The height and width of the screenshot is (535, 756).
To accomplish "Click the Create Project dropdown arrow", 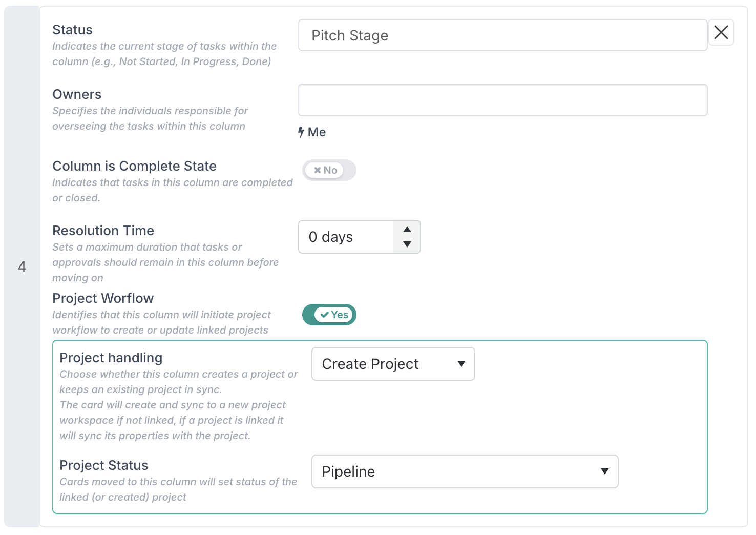I will click(x=461, y=364).
